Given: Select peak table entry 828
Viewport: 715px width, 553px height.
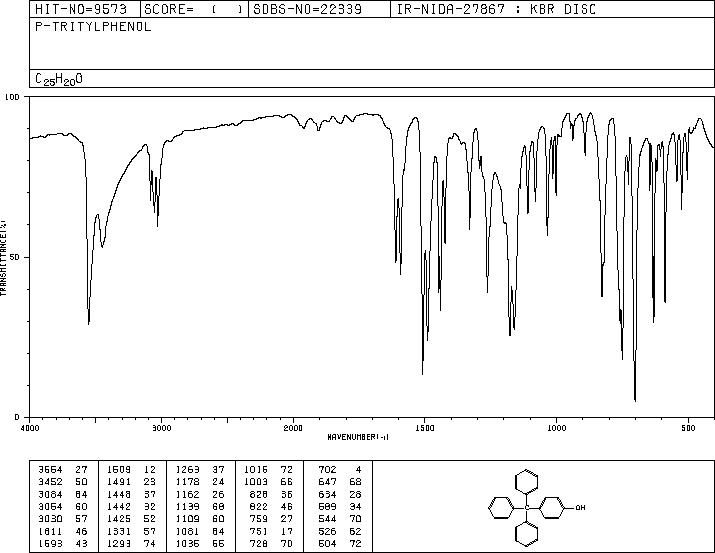Looking at the screenshot, I should tap(259, 494).
